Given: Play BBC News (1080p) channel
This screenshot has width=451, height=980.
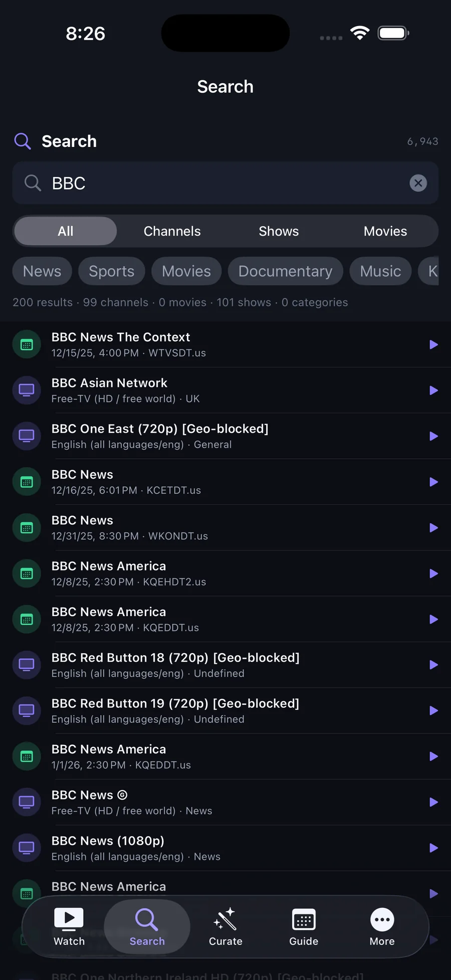Looking at the screenshot, I should (434, 848).
